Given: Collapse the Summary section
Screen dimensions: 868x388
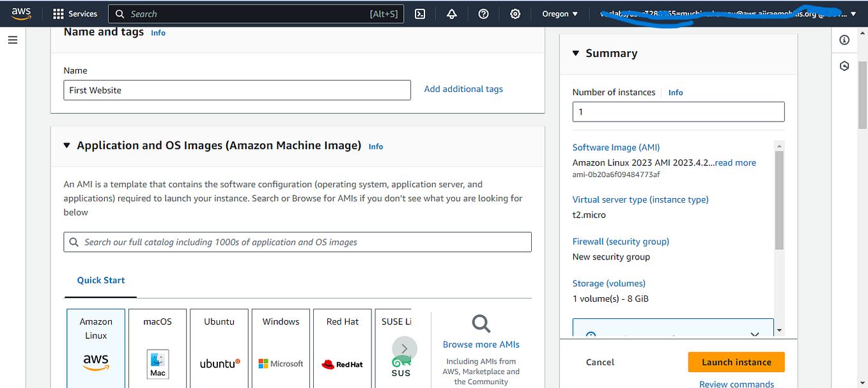Looking at the screenshot, I should pos(575,54).
